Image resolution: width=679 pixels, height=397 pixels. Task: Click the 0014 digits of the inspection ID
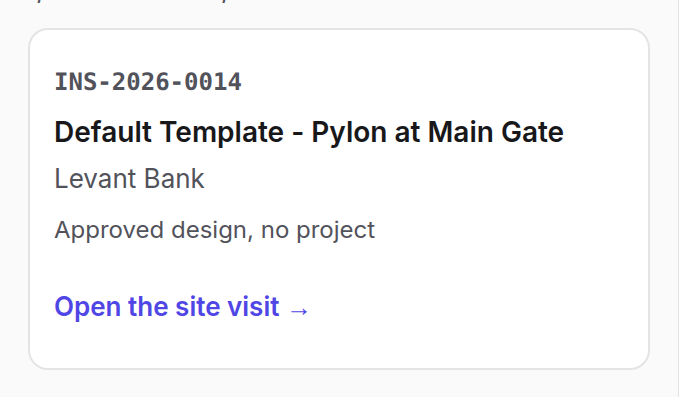click(x=213, y=82)
